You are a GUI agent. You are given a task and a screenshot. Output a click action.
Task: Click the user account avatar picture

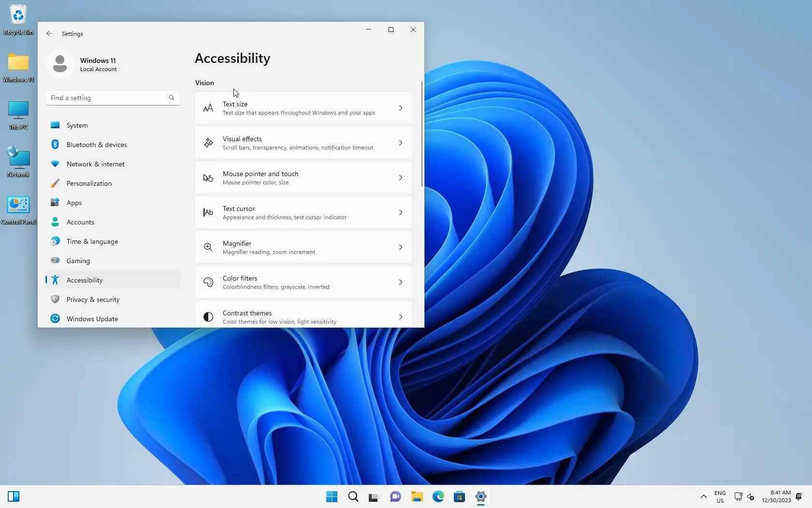(60, 64)
